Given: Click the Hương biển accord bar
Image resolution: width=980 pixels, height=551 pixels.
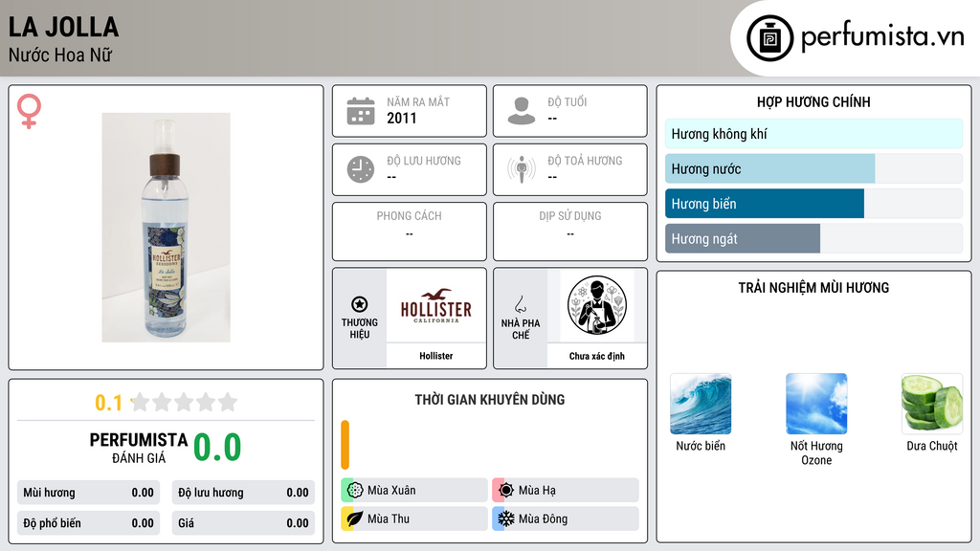Looking at the screenshot, I should coord(813,204).
